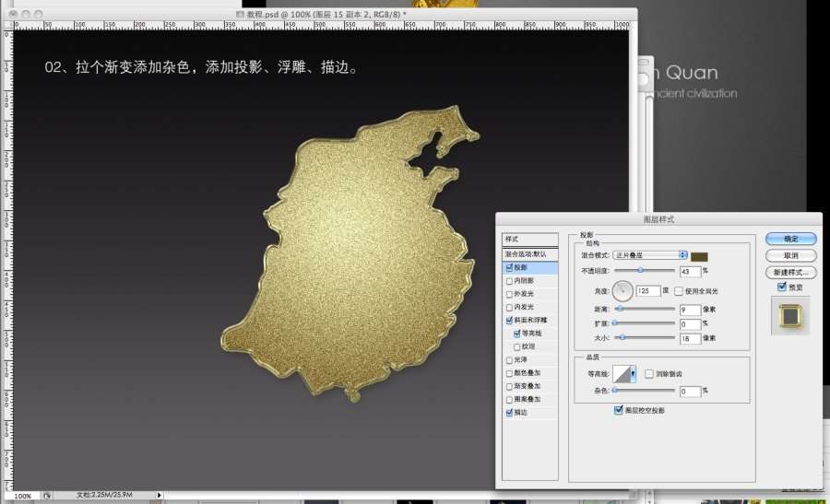
Task: Toggle 图层挖空投影 checkbox
Action: (x=618, y=410)
